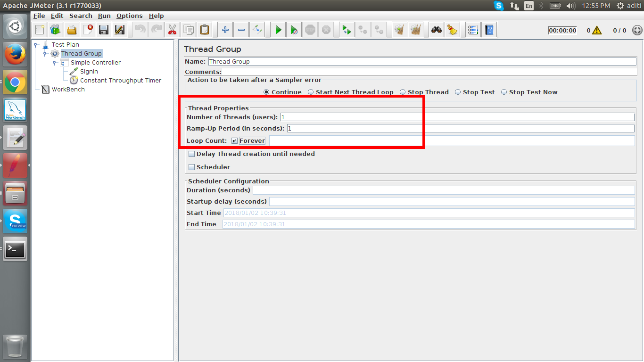The image size is (644, 362).
Task: Click the Clear single broom icon
Action: click(x=399, y=30)
